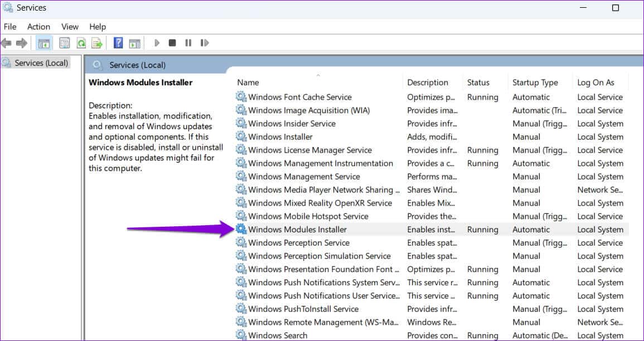The width and height of the screenshot is (644, 341).
Task: Click gear icon of Windows Mobile Hotspot Service
Action: coord(241,216)
